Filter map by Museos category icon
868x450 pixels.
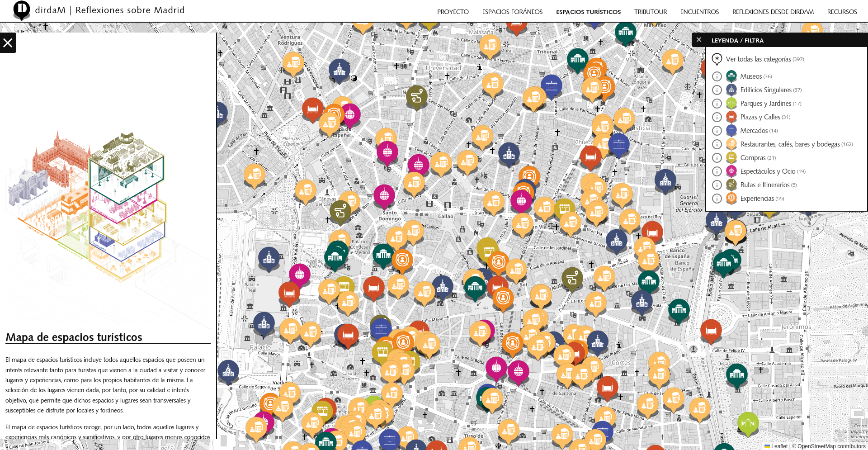731,76
